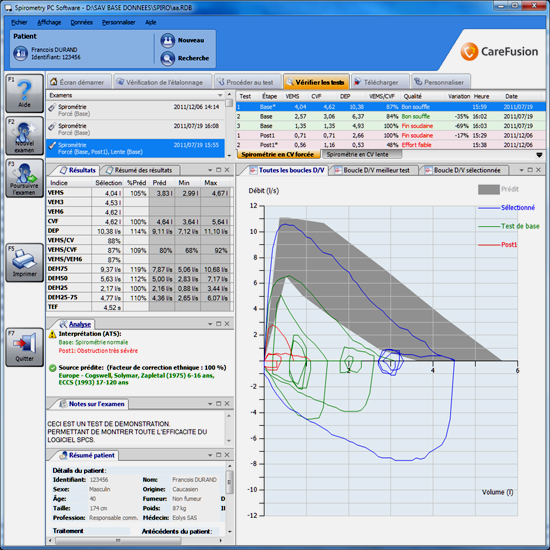Open Résultats panel dropdown arrow
The height and width of the screenshot is (550, 550).
click(x=210, y=170)
